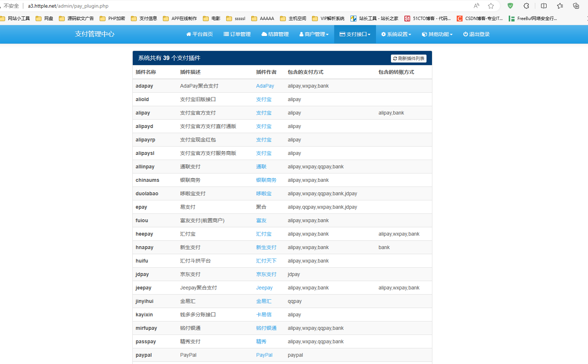Open AdaPay author link
This screenshot has height=364, width=588.
[265, 86]
